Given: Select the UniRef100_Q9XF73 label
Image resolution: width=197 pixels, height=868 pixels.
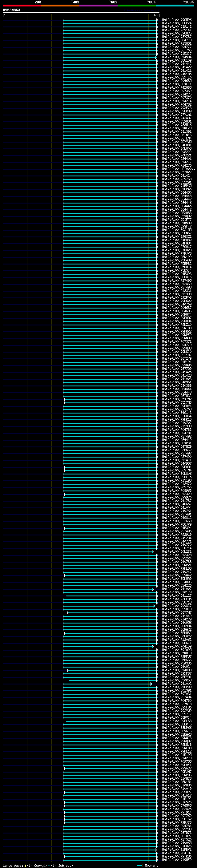Looking at the screenshot, I should (x=177, y=108).
